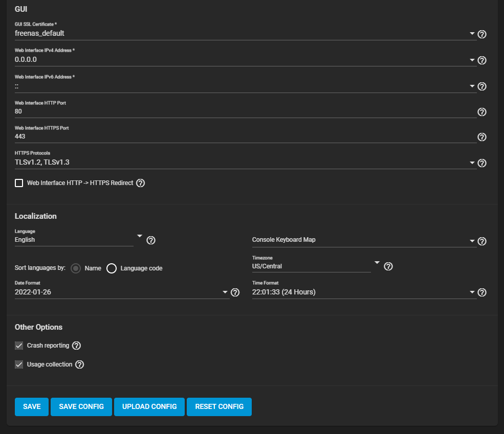Disable the Crash reporting checkbox
The image size is (504, 434).
(19, 346)
